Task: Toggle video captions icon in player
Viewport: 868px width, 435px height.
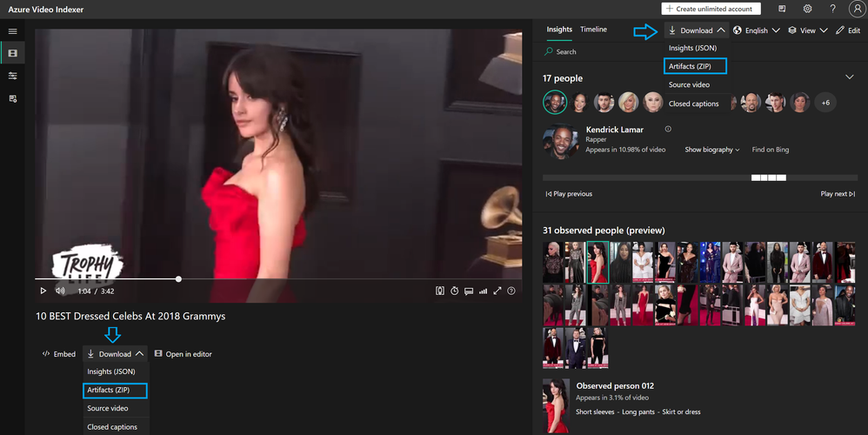Action: point(469,291)
